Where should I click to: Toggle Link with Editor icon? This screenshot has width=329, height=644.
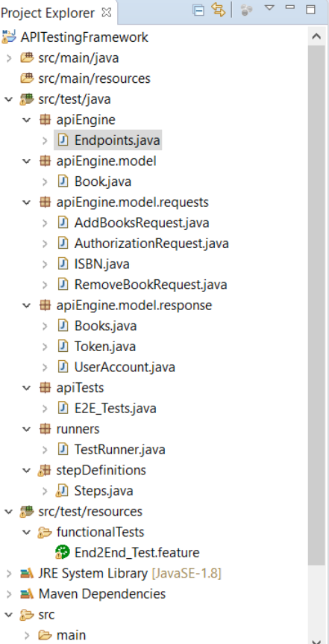219,10
